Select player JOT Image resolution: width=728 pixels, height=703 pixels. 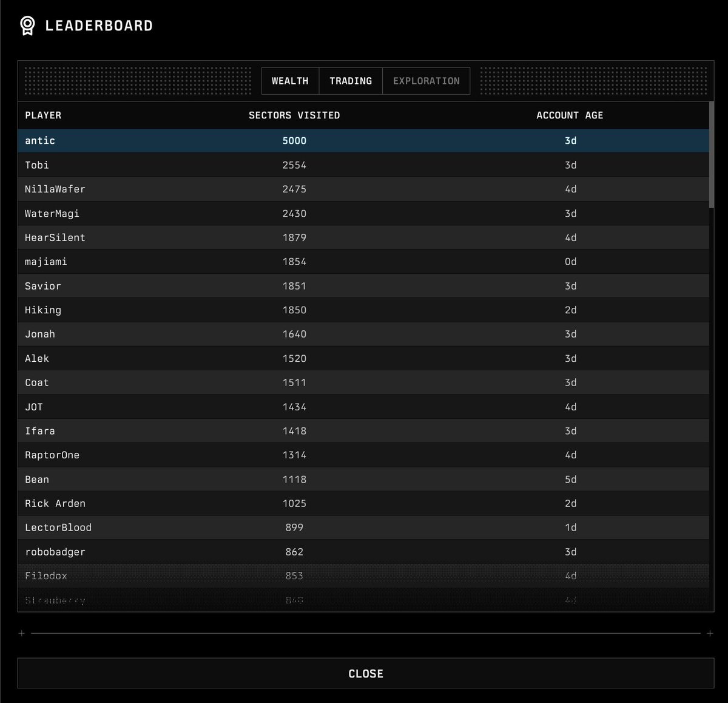point(363,407)
